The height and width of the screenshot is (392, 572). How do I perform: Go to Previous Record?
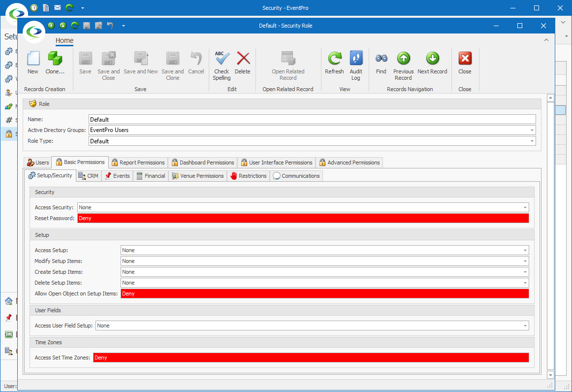(403, 65)
